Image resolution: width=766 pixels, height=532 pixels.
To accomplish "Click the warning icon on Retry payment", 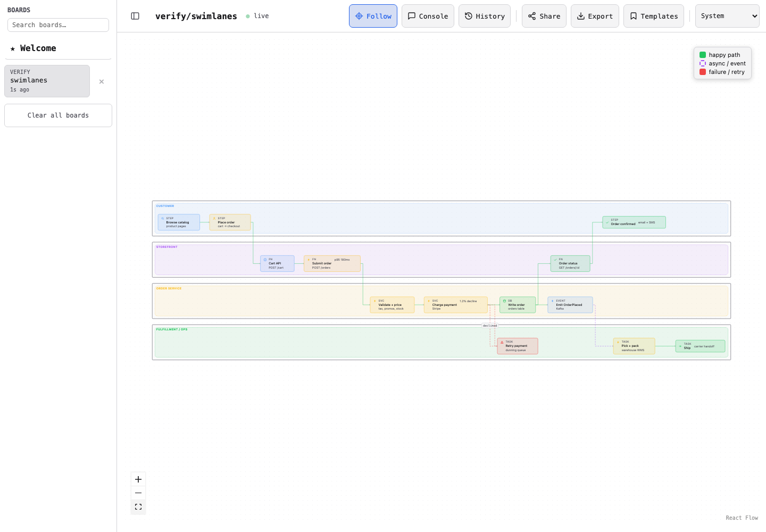I will [x=502, y=342].
